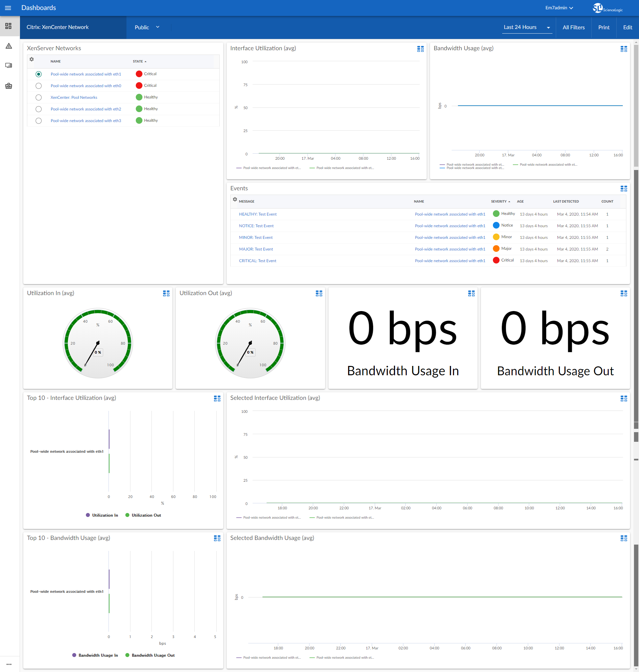
Task: Open the Em7admin user dropdown
Action: click(559, 8)
